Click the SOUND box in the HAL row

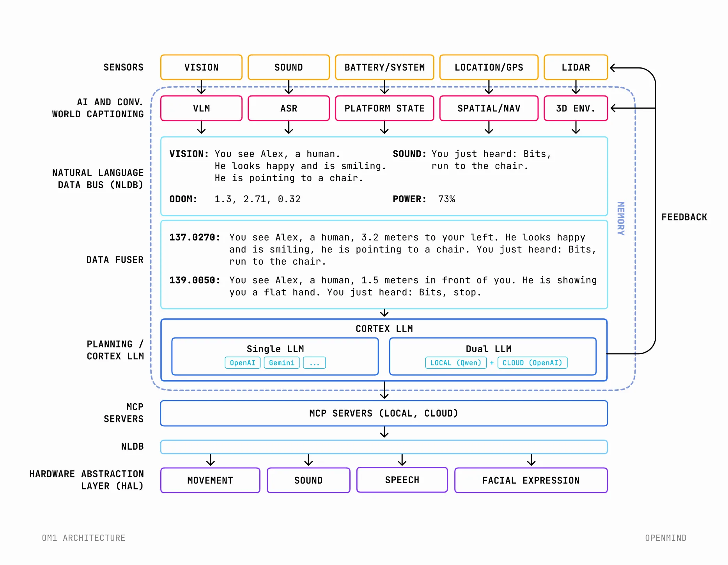click(308, 480)
